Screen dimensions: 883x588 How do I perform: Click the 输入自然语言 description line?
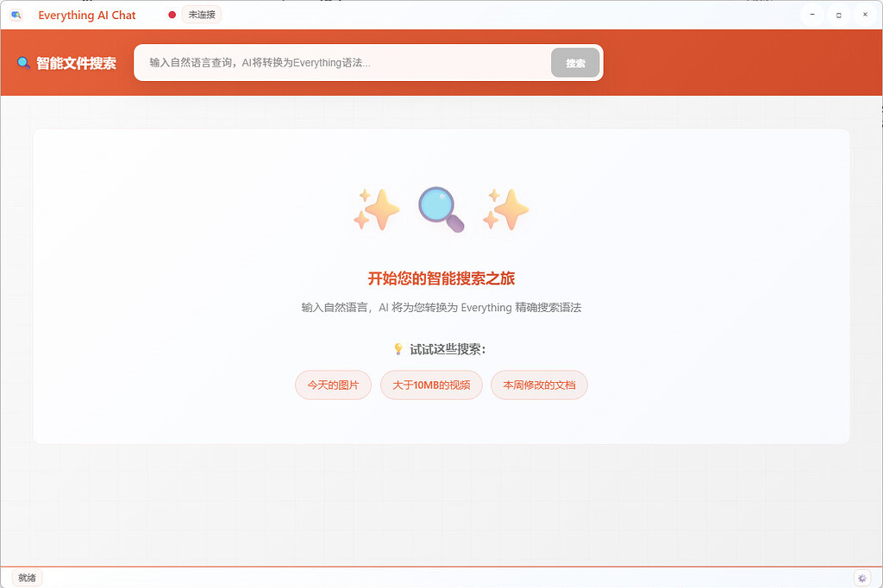tap(441, 308)
